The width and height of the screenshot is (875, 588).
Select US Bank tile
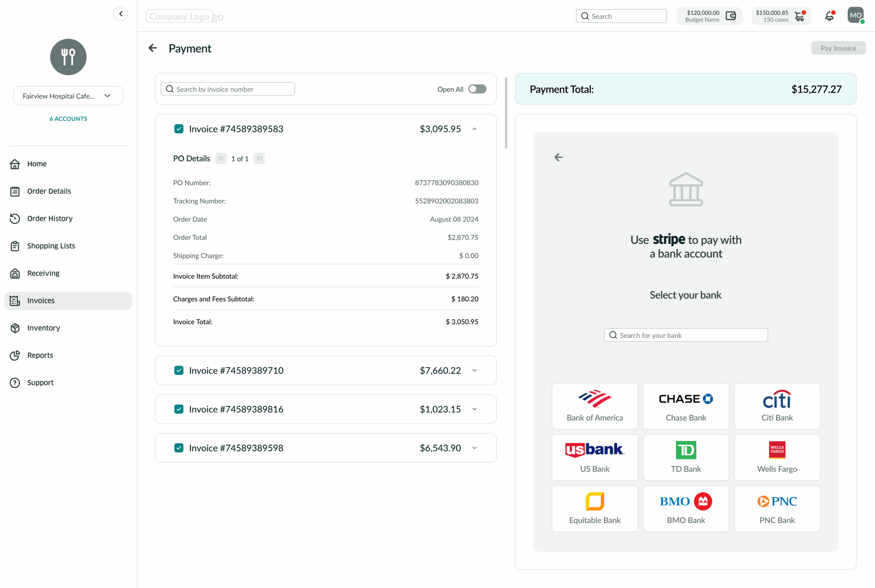[595, 457]
